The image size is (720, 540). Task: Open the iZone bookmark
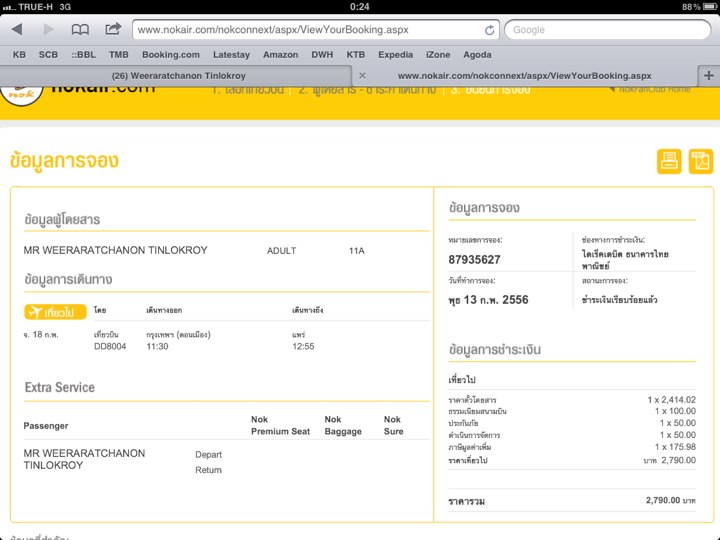tap(438, 55)
